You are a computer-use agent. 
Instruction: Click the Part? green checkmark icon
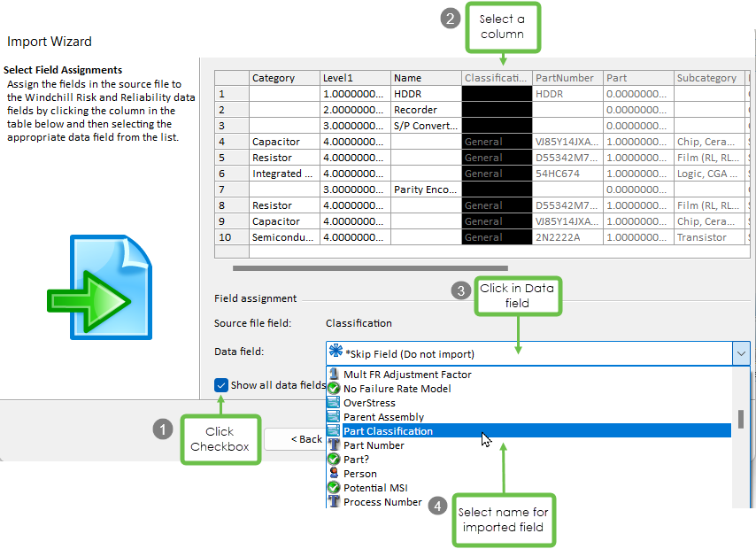pos(333,459)
